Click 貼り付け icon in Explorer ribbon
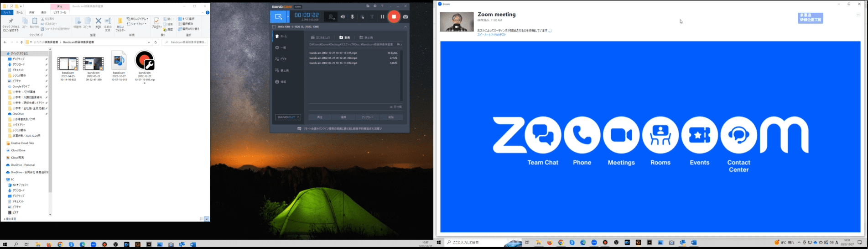Viewport: 868px width, 249px height. (x=35, y=23)
